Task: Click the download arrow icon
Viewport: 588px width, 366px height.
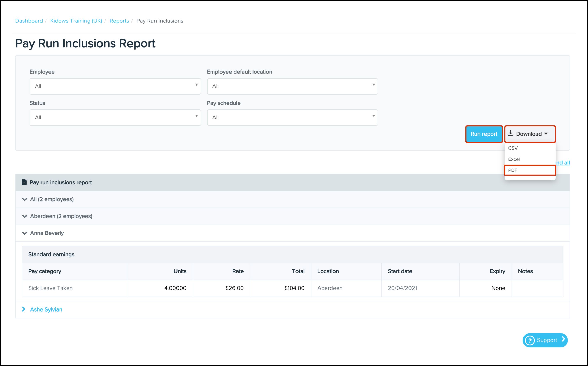Action: 510,133
